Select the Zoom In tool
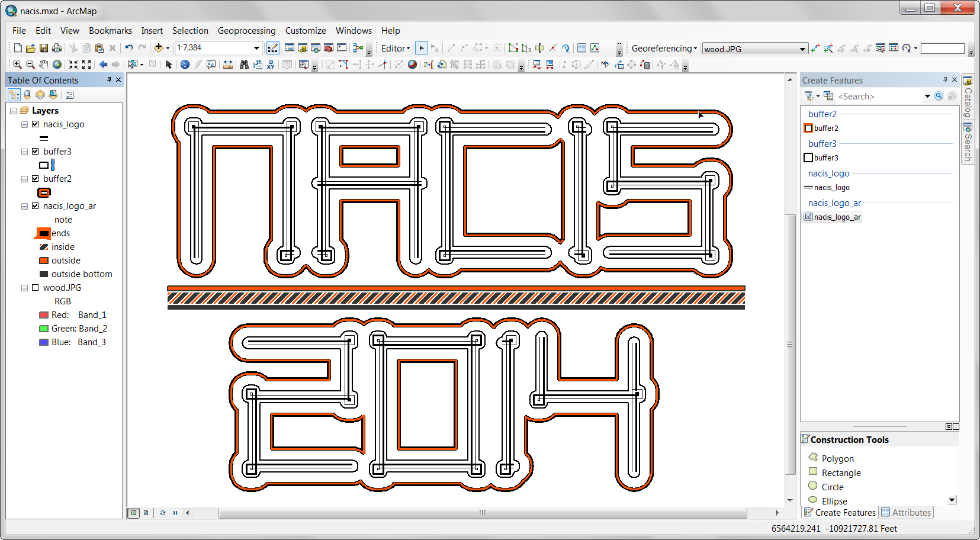Viewport: 980px width, 540px height. coord(17,64)
